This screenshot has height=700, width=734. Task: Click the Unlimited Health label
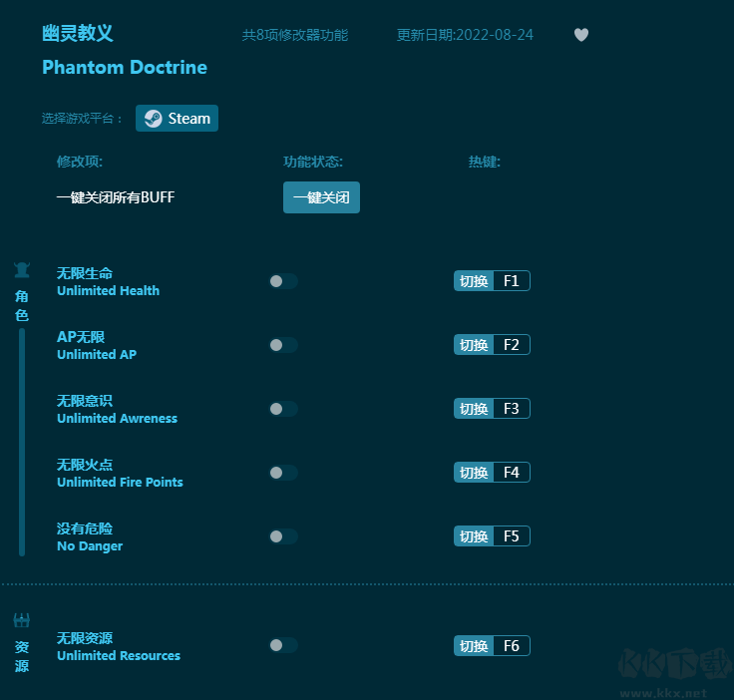(108, 290)
